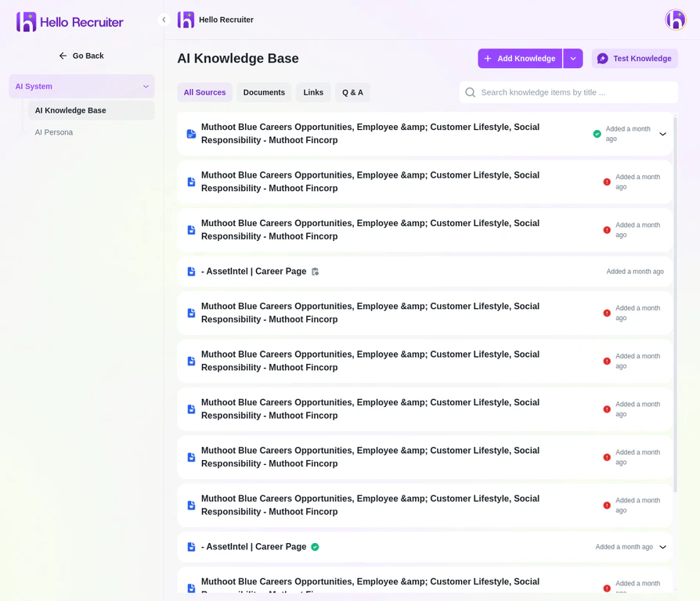Toggle the All Sources filter
700x601 pixels.
(204, 92)
